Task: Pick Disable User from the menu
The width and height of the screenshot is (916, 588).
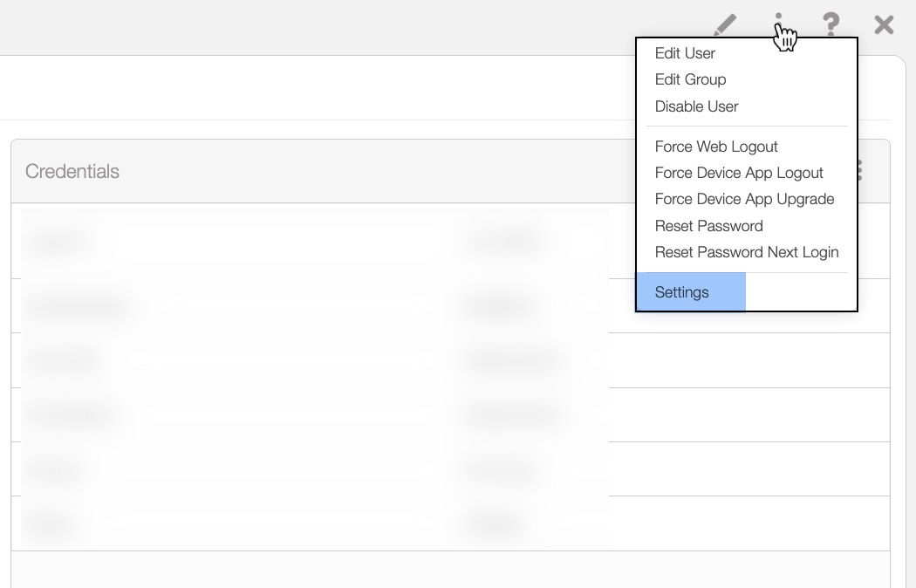Action: [696, 106]
